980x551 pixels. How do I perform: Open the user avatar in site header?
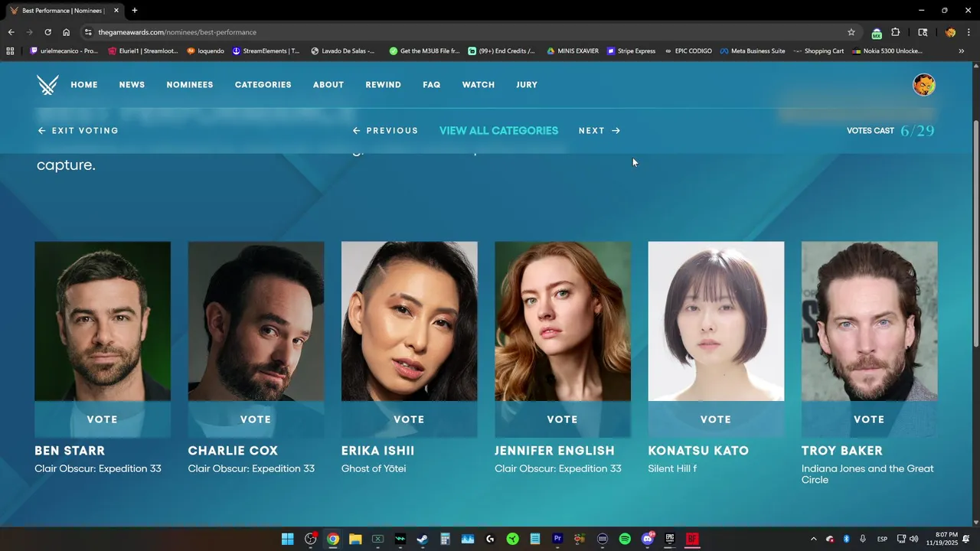(924, 85)
